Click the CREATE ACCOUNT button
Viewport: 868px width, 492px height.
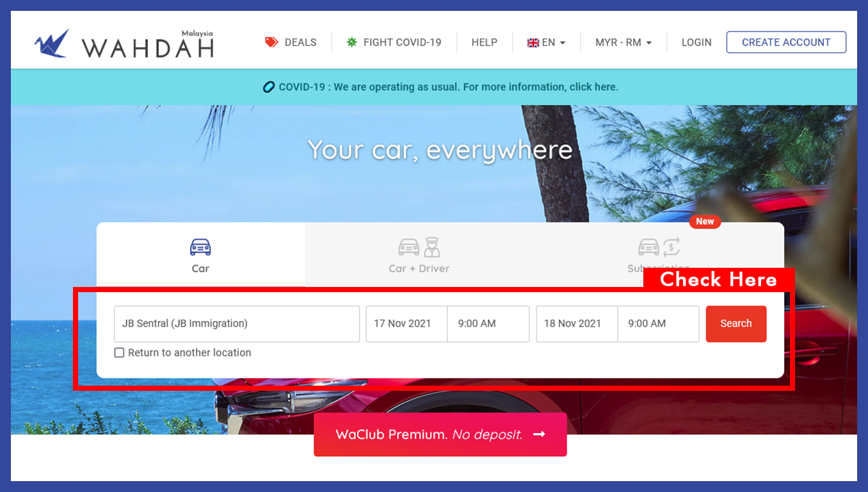click(786, 42)
